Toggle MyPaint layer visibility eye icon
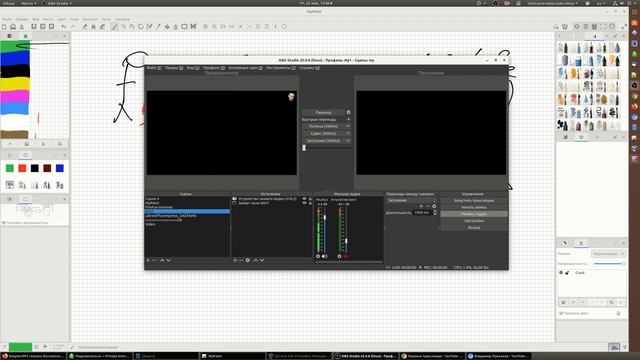The height and width of the screenshot is (360, 640). [561, 273]
